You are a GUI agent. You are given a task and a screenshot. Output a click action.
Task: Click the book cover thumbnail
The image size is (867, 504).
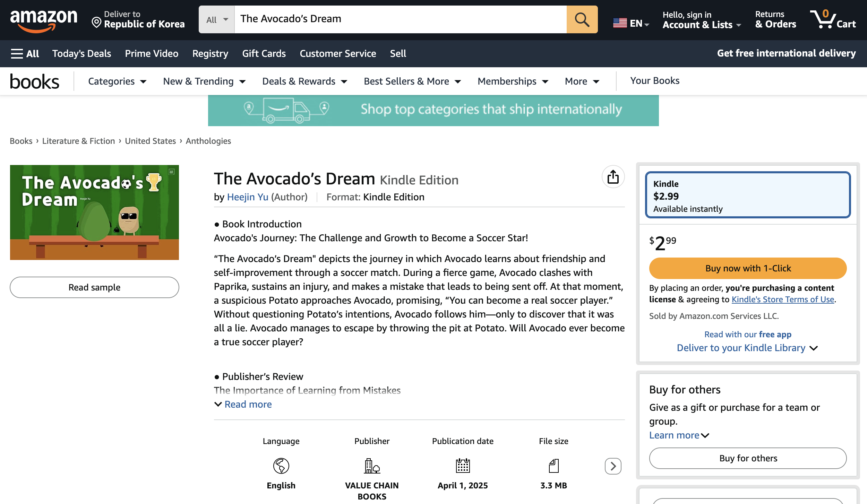[94, 212]
